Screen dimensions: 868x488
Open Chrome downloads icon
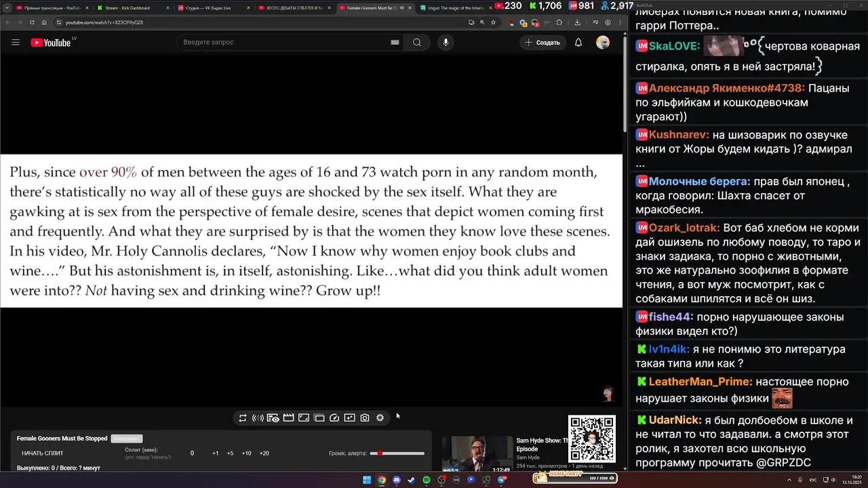(x=577, y=22)
